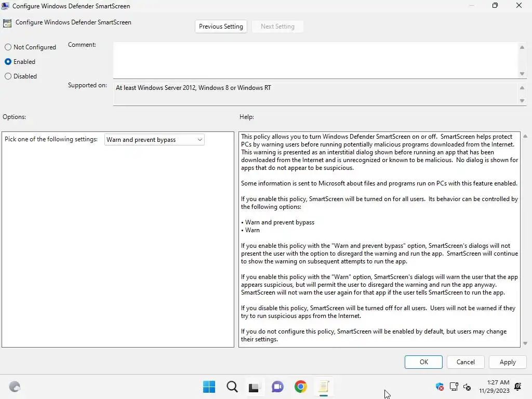The width and height of the screenshot is (532, 399).
Task: Click the Help pane scroll-down arrow
Action: coord(525,343)
